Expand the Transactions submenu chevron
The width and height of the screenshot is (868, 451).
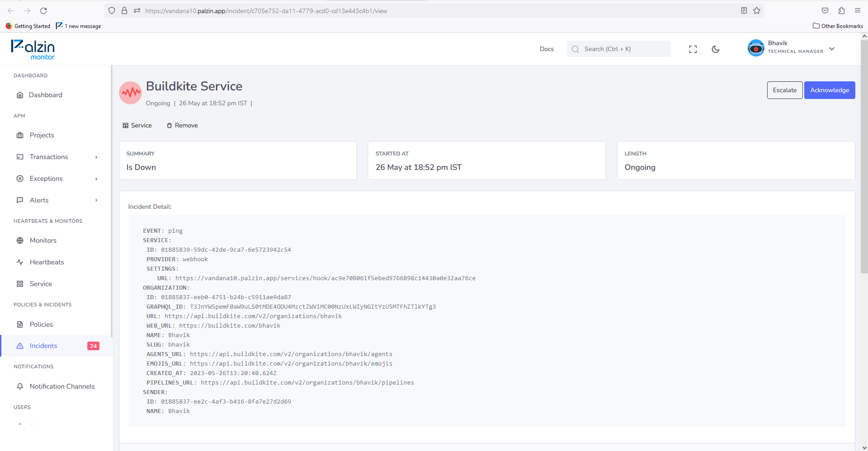click(96, 157)
